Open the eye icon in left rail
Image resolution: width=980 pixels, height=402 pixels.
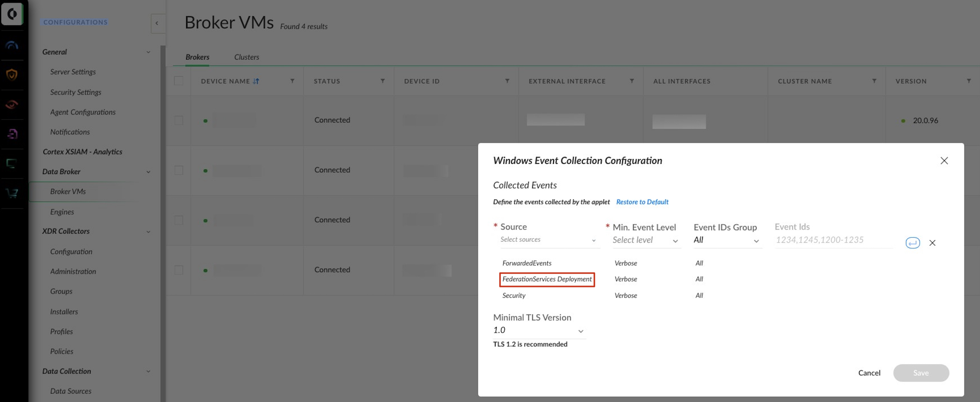coord(12,104)
